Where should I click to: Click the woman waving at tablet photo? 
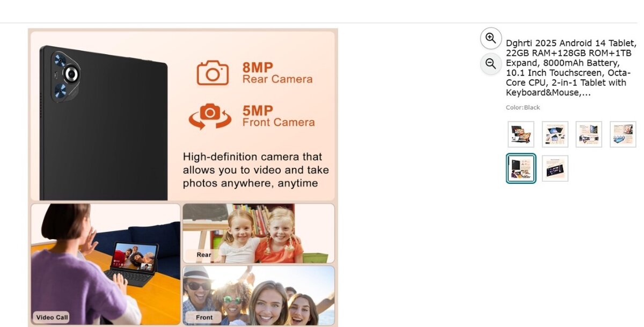(x=105, y=264)
